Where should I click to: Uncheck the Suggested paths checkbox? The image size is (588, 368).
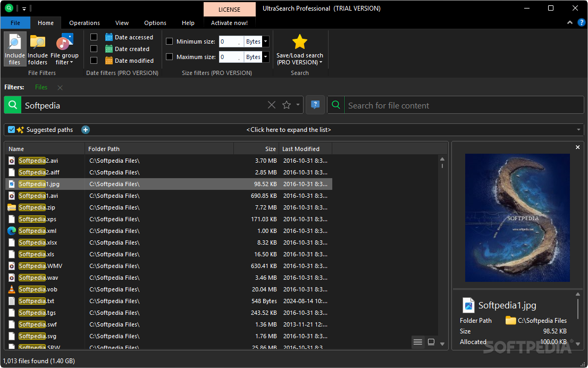point(11,129)
